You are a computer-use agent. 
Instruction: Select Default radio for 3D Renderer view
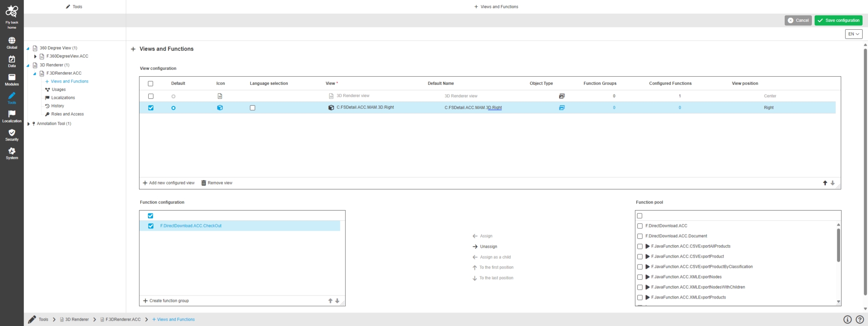point(173,96)
